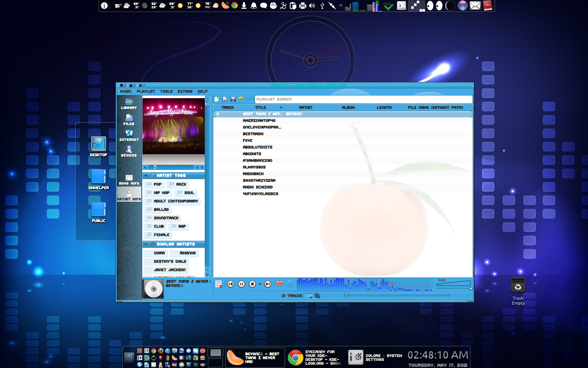
Task: Switch to the Chrome task in the taskbar
Action: coord(315,357)
